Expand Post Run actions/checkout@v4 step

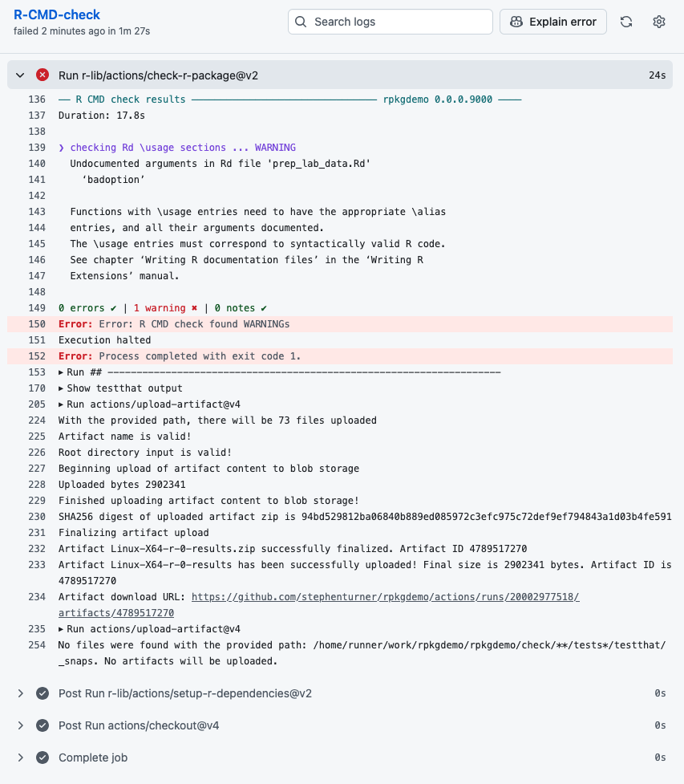[20, 725]
